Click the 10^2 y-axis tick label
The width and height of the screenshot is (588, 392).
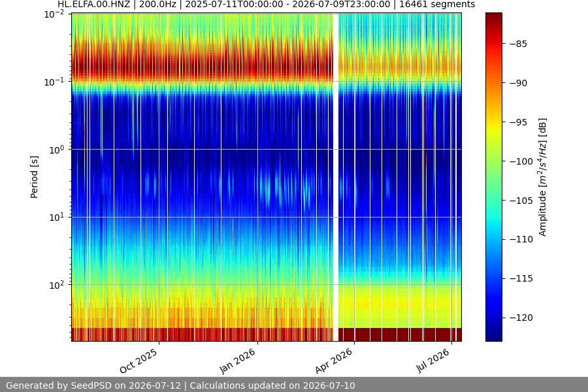pos(57,285)
